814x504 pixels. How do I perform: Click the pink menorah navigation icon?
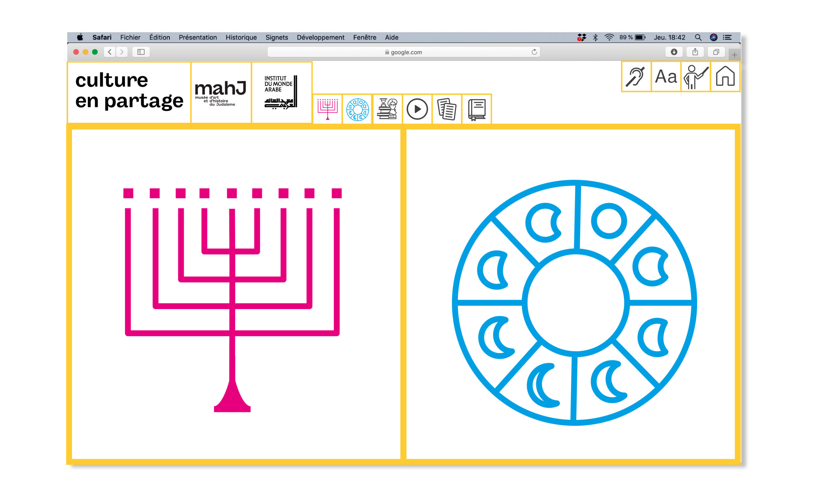pos(327,109)
